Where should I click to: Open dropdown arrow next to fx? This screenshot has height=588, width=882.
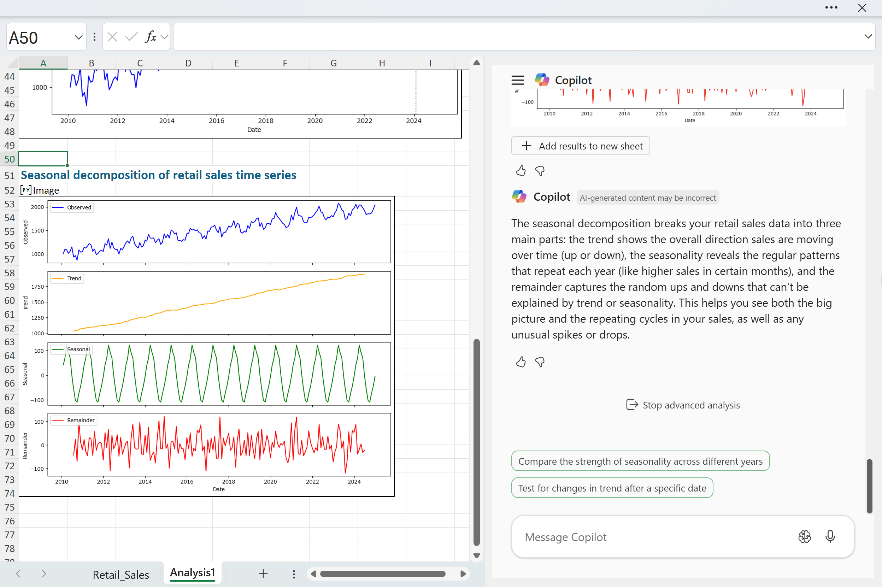pyautogui.click(x=164, y=37)
